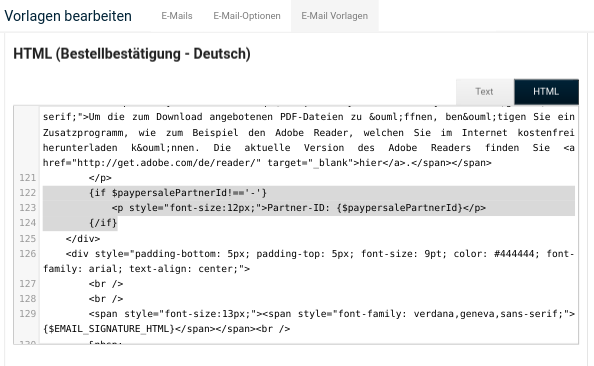Click the line starting 'serif;">Um die zum Download'
This screenshot has width=594, height=366.
309,117
